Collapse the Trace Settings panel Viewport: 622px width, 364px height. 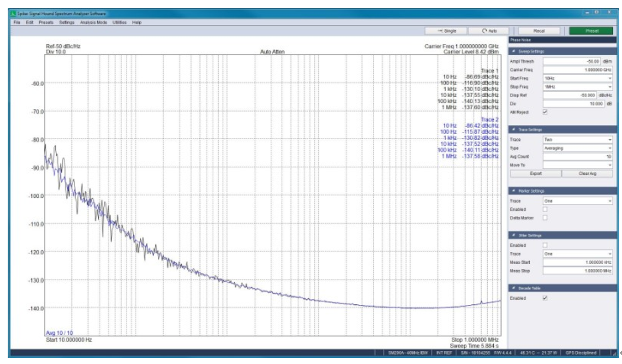tap(514, 129)
